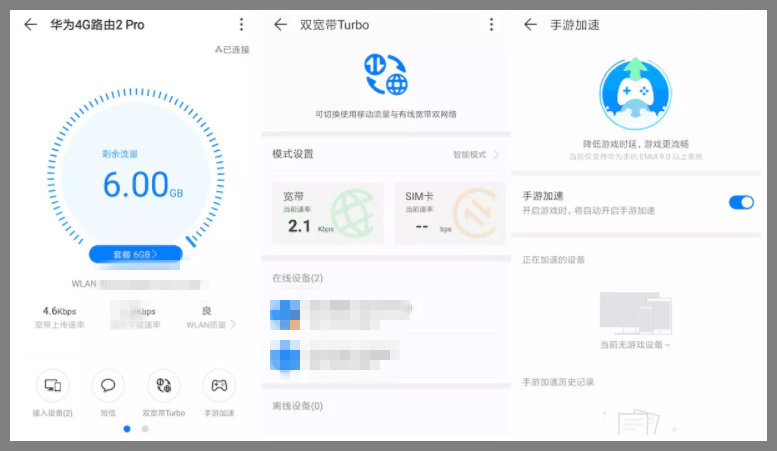Screen dimensions: 777x451
Task: Tap the 模式设置 label
Action: tap(293, 154)
